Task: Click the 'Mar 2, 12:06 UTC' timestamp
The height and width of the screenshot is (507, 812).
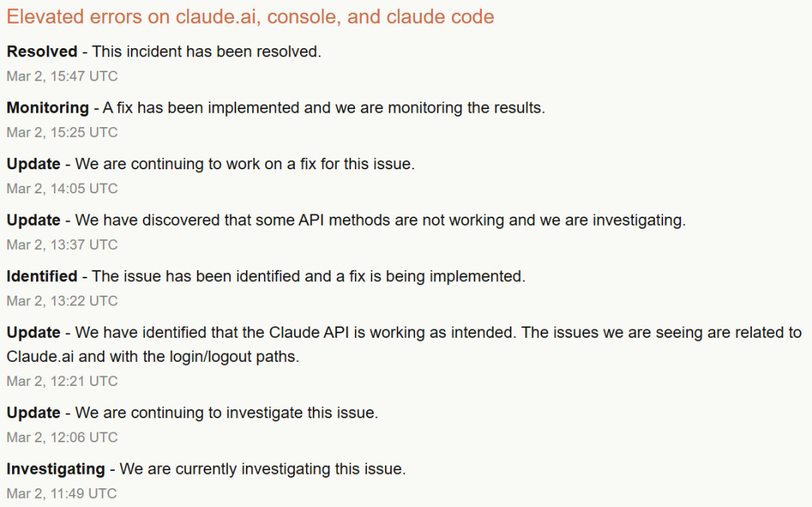Action: point(62,437)
